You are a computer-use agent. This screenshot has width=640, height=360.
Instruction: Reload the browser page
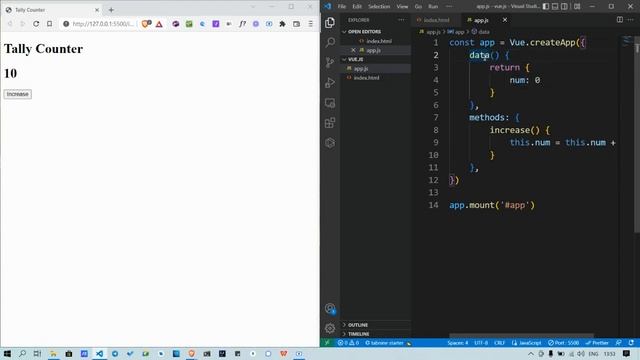tap(36, 24)
